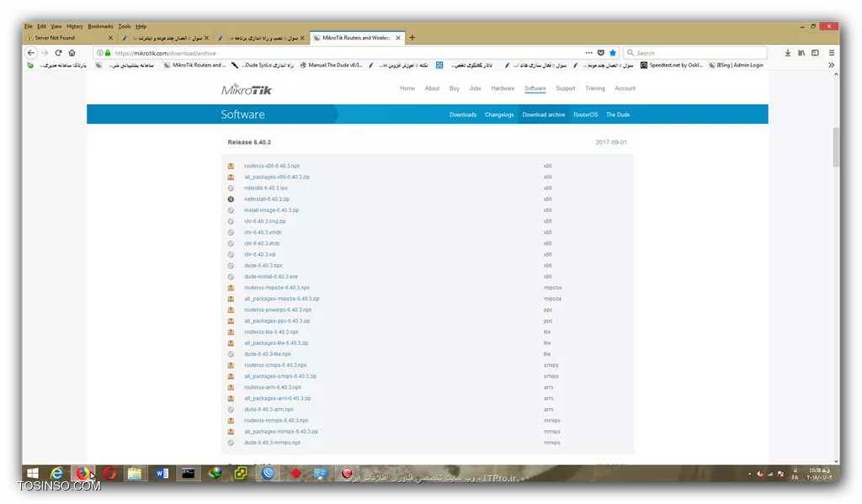Viewport: 862px width, 504px height.
Task: Open page actions three-dot menu in address bar
Action: [588, 53]
